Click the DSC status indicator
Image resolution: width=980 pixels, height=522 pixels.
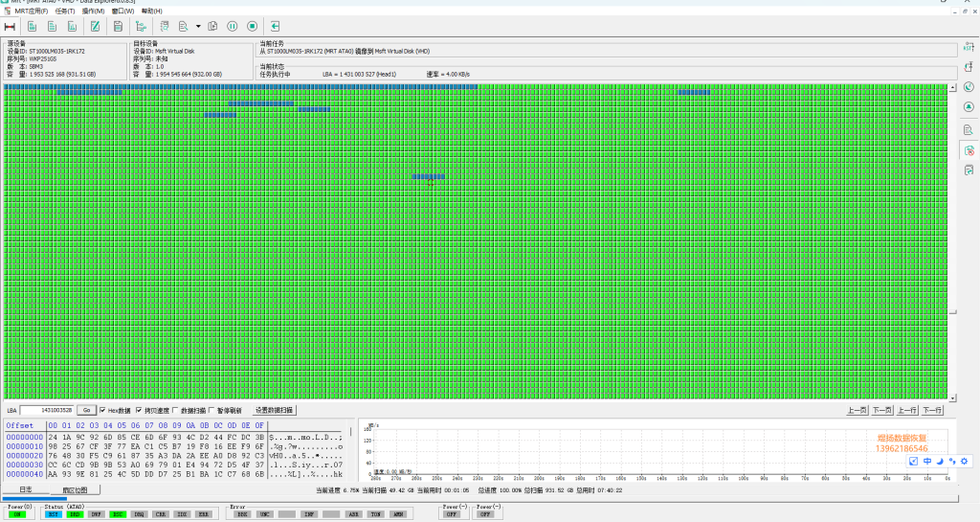tap(117, 514)
